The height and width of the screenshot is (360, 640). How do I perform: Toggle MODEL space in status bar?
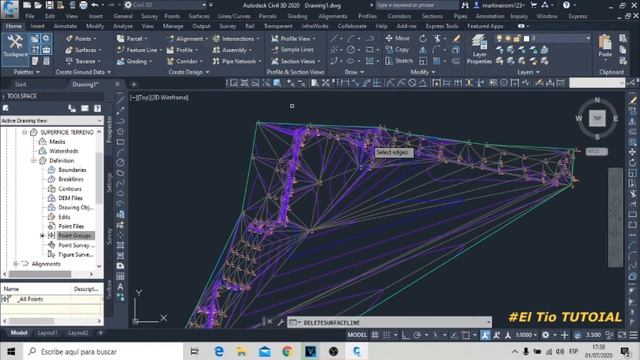click(357, 335)
